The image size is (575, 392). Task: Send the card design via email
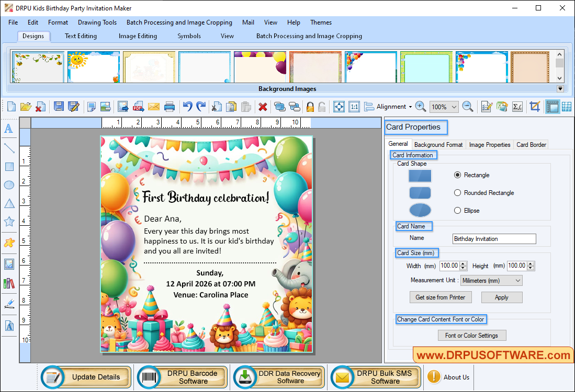pyautogui.click(x=154, y=106)
